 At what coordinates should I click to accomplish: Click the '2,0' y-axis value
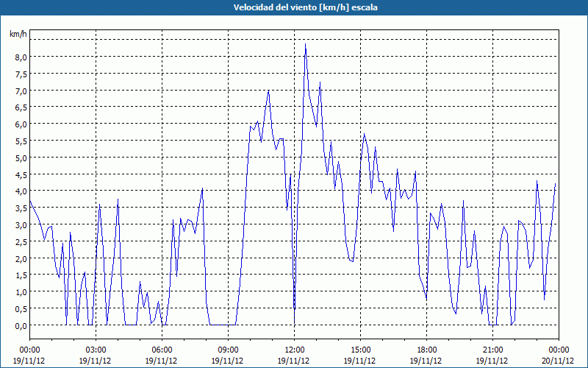pos(21,259)
